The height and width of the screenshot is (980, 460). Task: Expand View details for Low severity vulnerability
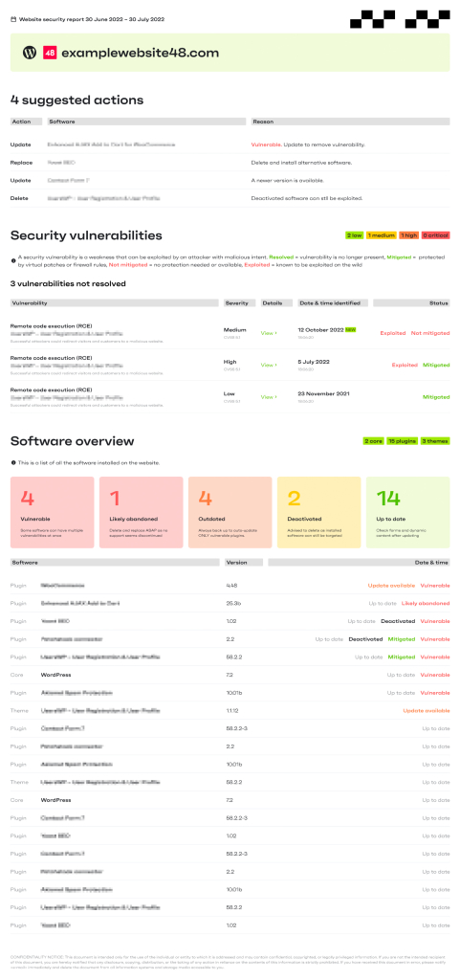[x=269, y=397]
